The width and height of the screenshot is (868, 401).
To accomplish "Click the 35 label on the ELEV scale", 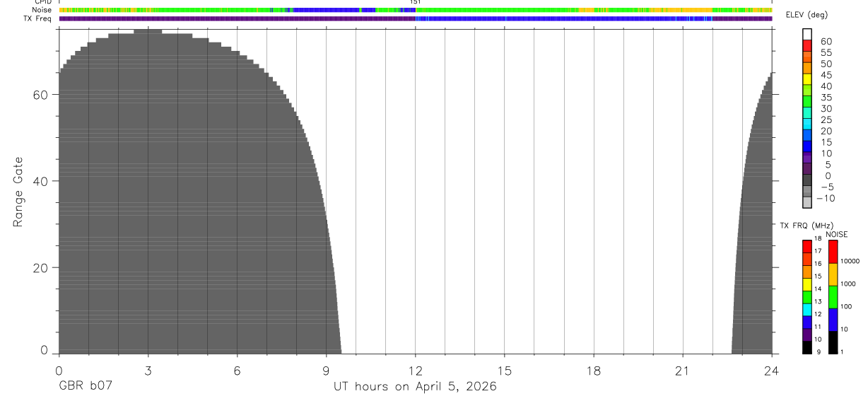I will click(x=826, y=98).
